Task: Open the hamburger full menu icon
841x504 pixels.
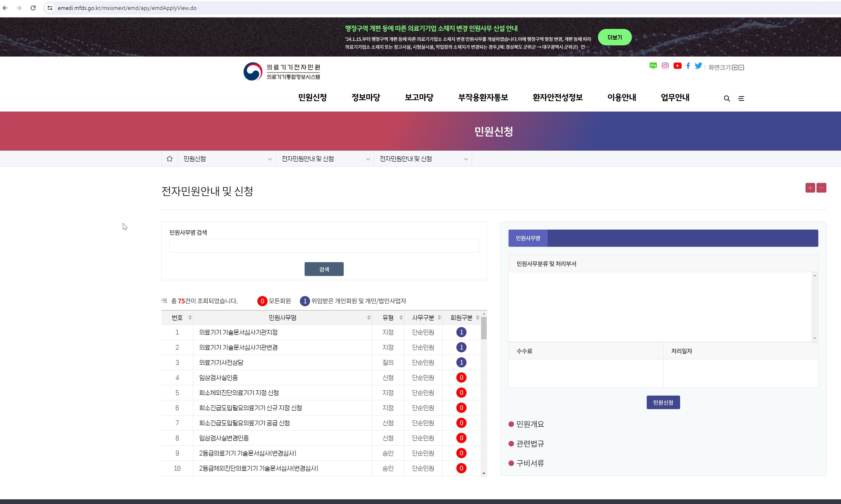Action: [741, 99]
